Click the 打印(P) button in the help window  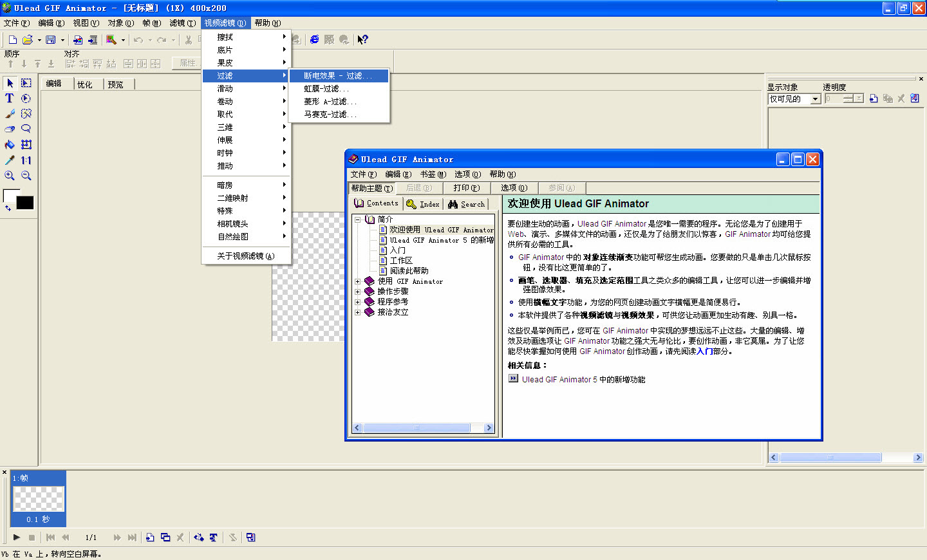tap(465, 188)
